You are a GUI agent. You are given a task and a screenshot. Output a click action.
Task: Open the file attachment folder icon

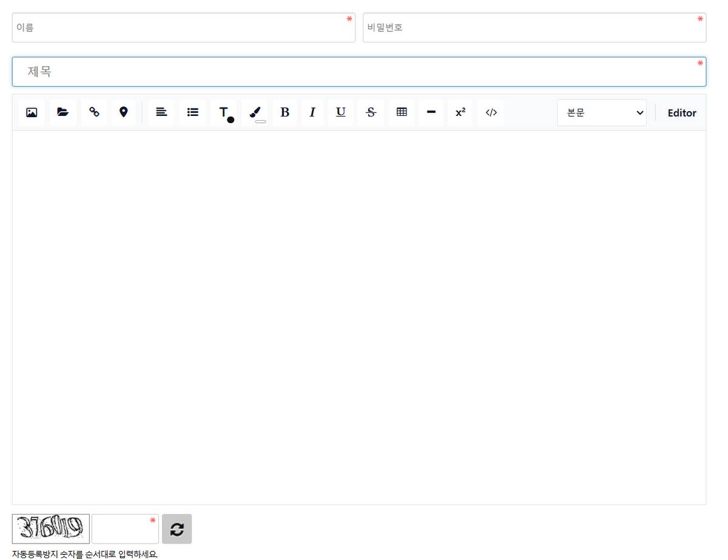[x=63, y=112]
